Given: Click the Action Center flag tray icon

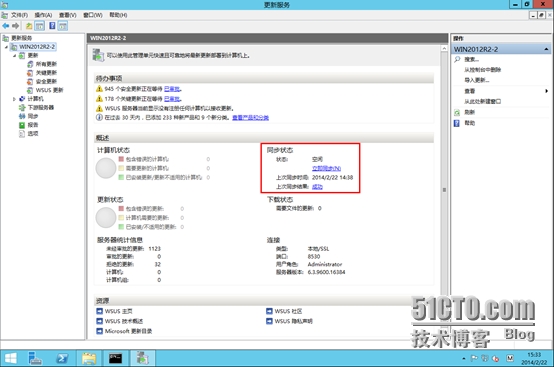Looking at the screenshot, I should 474,359.
